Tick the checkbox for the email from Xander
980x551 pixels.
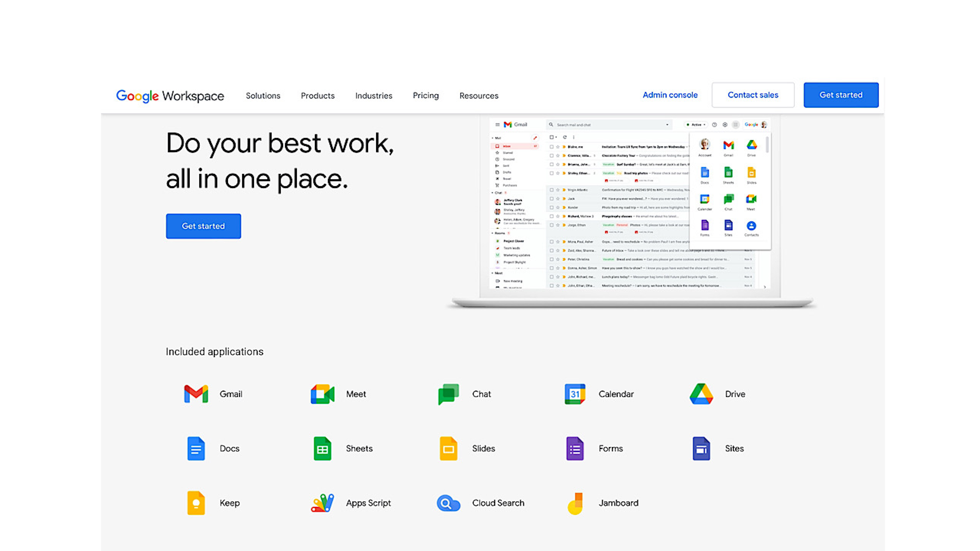point(551,208)
